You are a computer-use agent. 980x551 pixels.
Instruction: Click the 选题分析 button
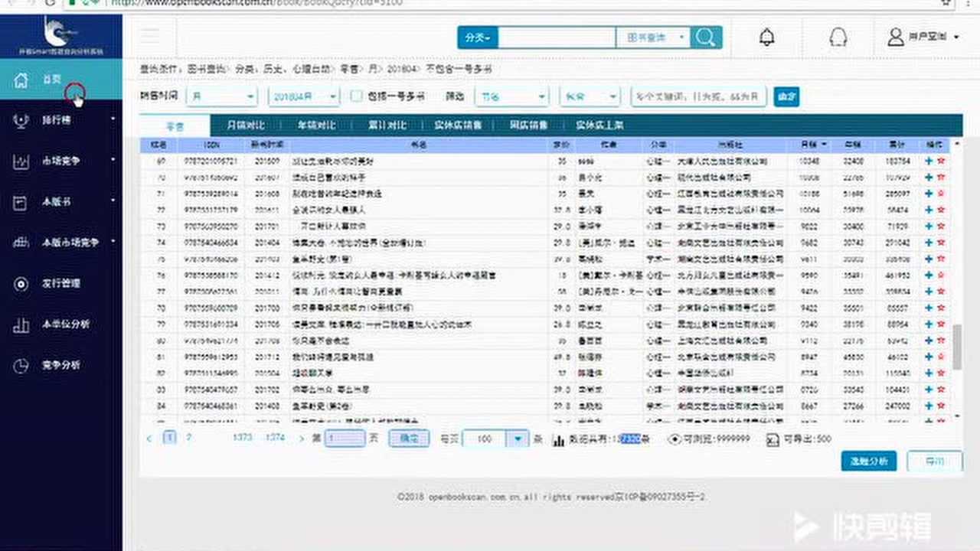point(868,461)
